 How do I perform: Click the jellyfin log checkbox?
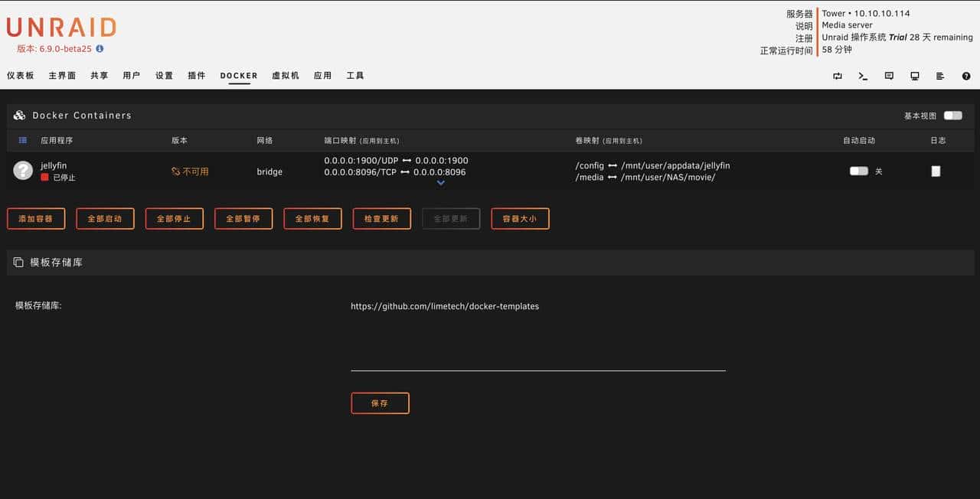tap(936, 171)
